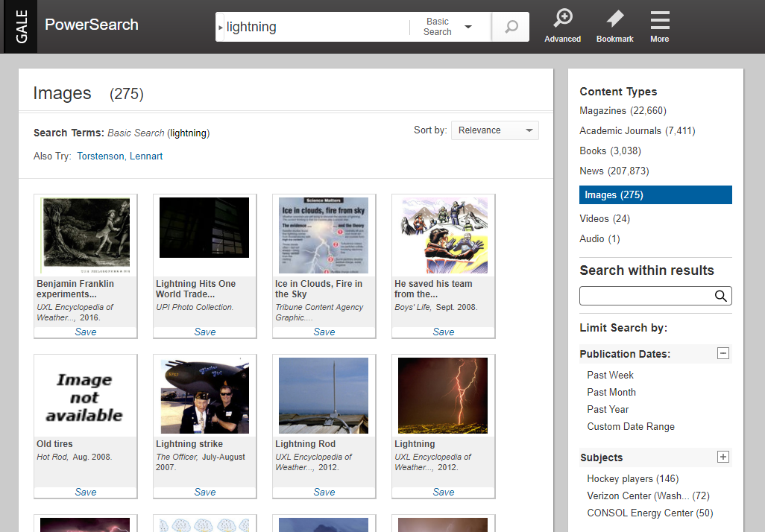The height and width of the screenshot is (532, 765).
Task: Open the Ice in Clouds, Fire in the Sky title
Action: pyautogui.click(x=318, y=288)
